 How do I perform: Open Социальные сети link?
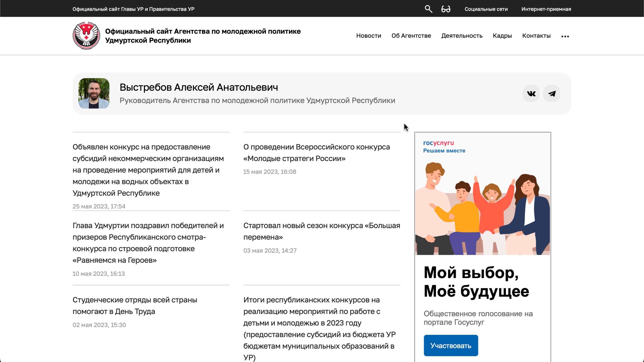[486, 9]
